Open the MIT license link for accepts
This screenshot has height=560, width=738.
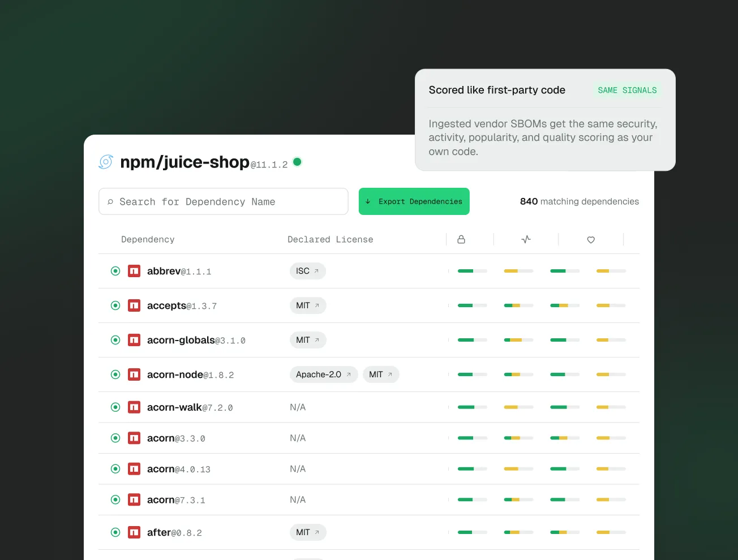(x=308, y=305)
